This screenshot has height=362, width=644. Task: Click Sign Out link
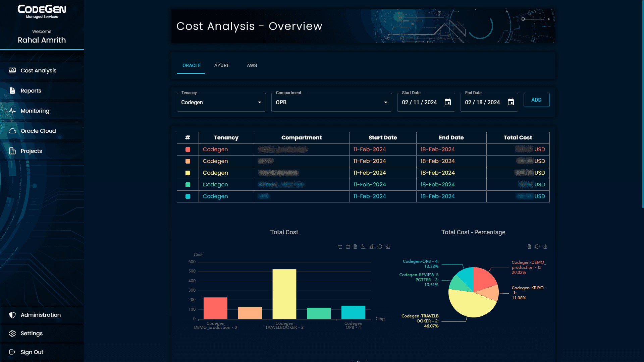coord(42,352)
